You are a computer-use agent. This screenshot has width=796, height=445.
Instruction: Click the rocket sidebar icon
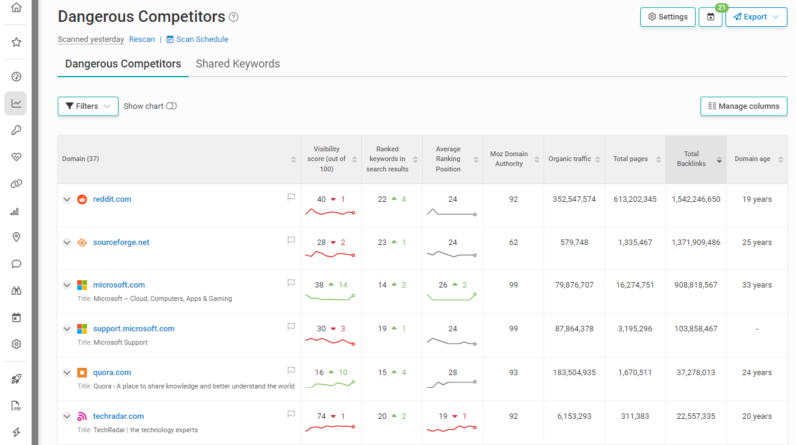[x=16, y=379]
